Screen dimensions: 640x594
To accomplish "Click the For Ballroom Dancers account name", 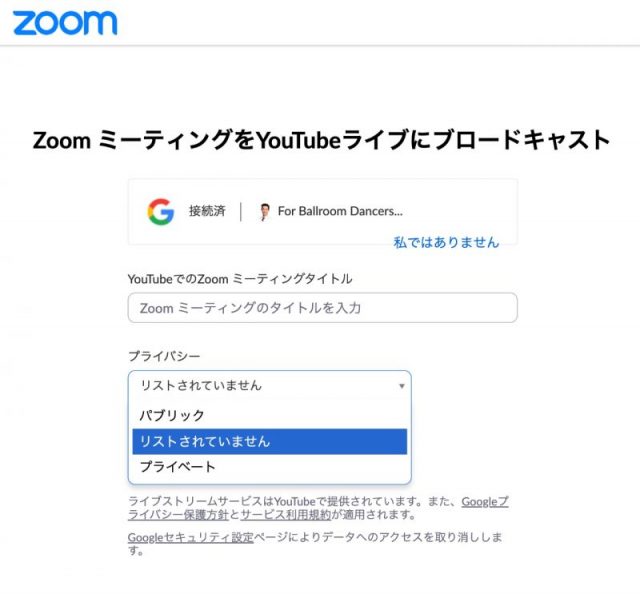I will [x=340, y=212].
